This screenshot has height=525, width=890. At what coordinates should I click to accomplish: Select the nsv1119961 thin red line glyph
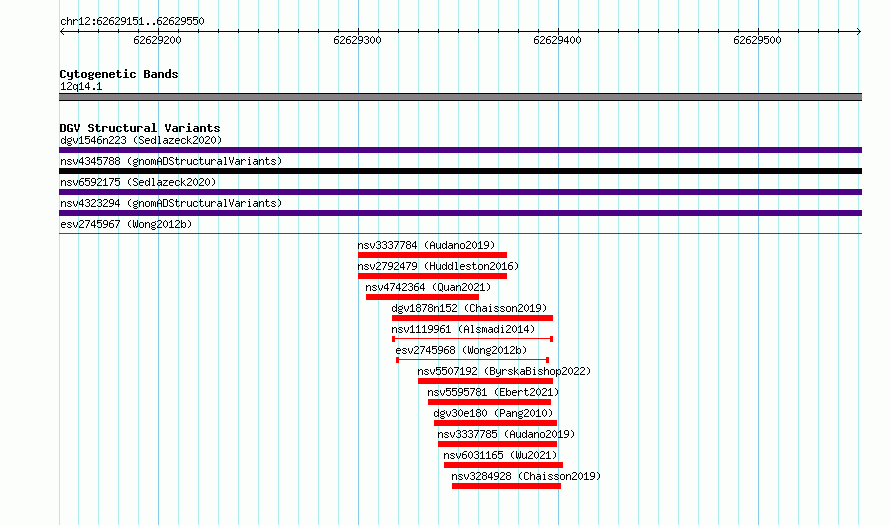pyautogui.click(x=472, y=339)
